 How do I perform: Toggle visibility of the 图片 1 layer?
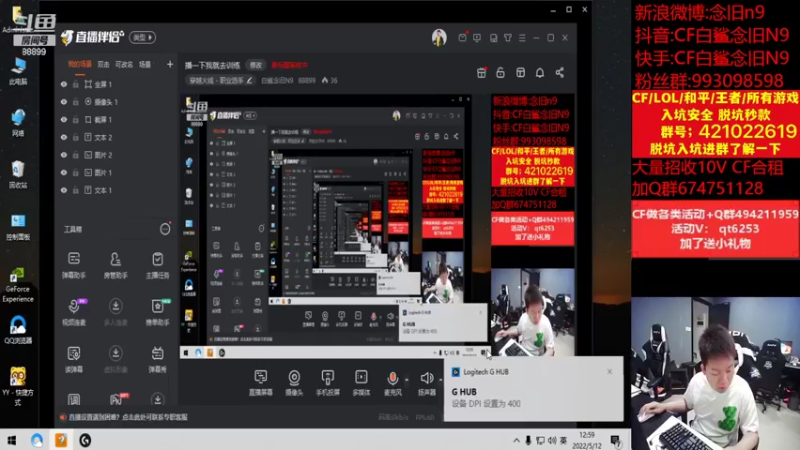point(64,172)
